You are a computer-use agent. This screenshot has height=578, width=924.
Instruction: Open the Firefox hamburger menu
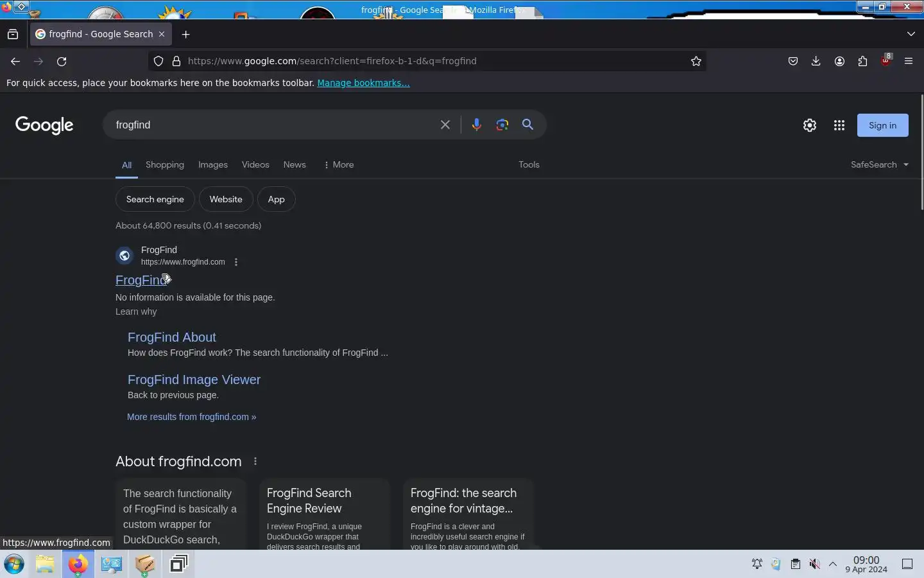909,61
